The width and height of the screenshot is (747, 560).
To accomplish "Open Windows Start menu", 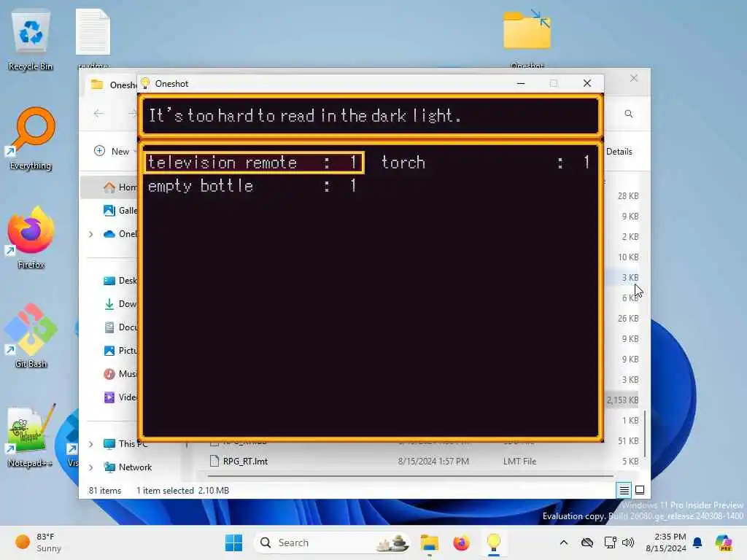I will 233,542.
